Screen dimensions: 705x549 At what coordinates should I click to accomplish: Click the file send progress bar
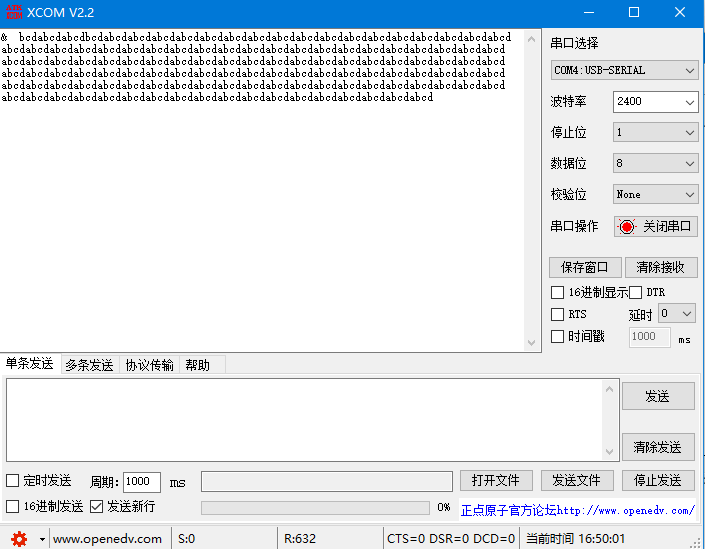click(315, 508)
